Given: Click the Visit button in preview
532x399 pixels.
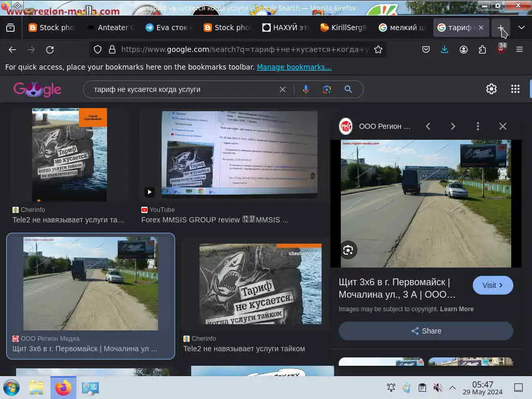Looking at the screenshot, I should point(493,285).
